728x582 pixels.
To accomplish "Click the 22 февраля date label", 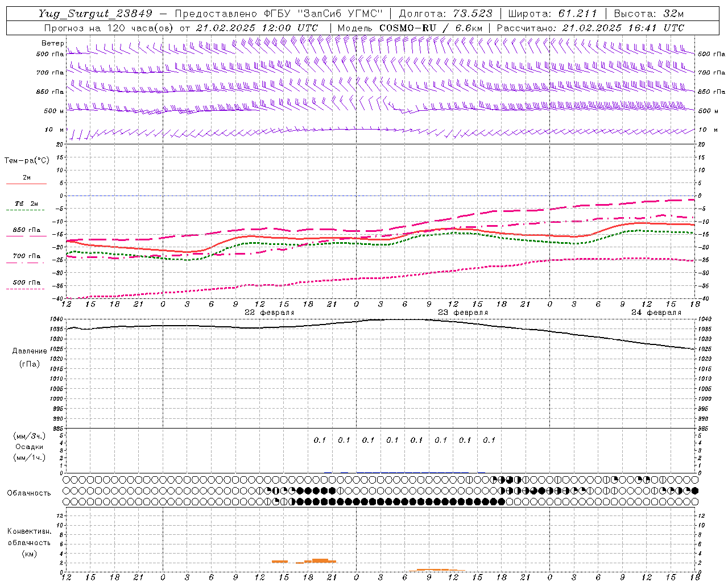I will pos(270,313).
